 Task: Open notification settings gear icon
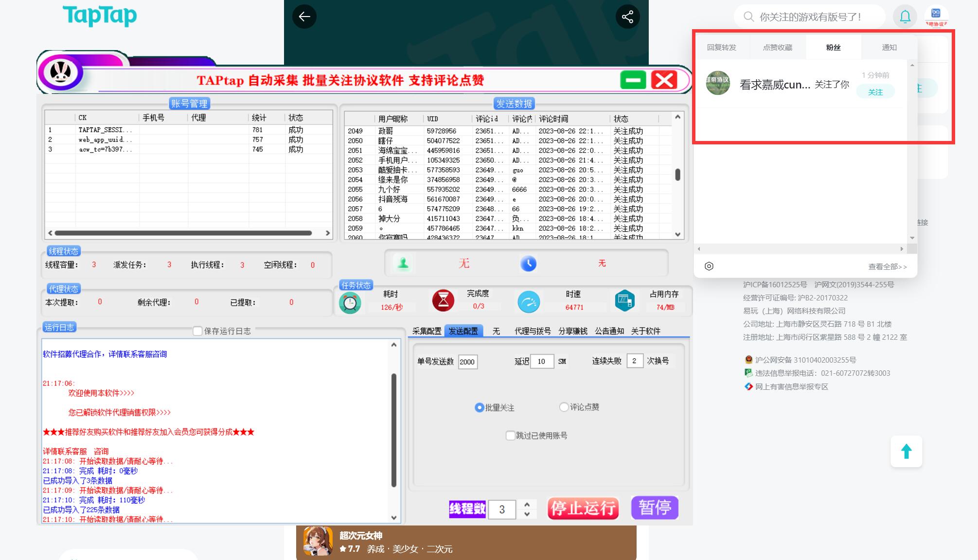pyautogui.click(x=709, y=266)
